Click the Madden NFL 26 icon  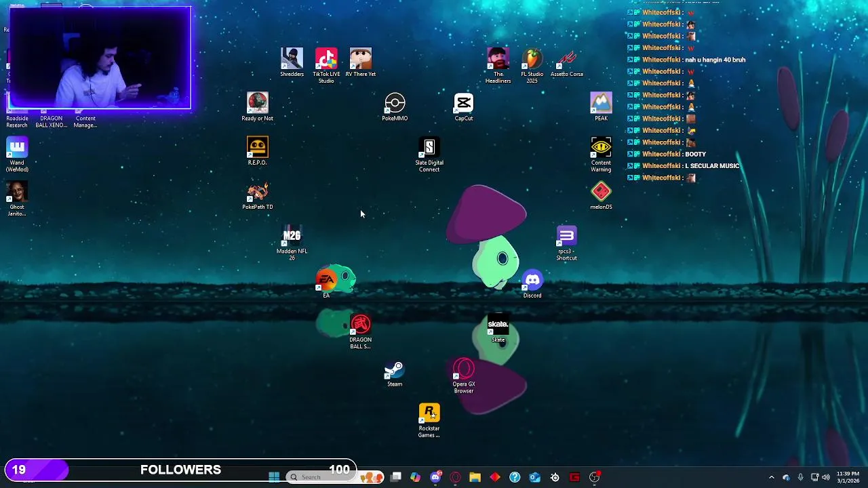[292, 243]
